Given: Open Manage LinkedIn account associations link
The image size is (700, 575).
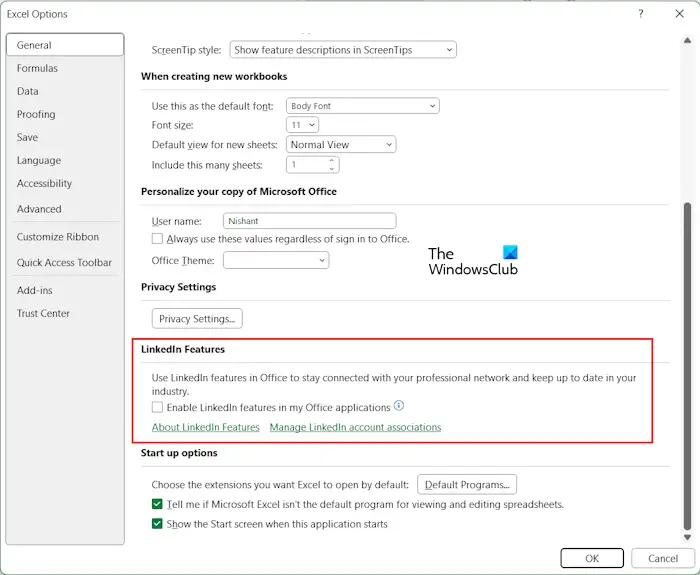Looking at the screenshot, I should click(355, 427).
